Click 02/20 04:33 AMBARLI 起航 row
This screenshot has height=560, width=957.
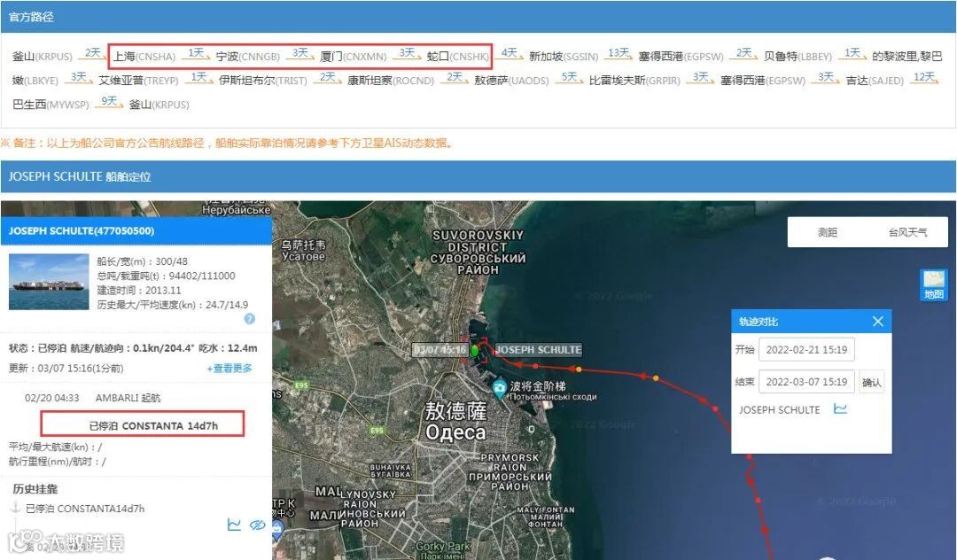click(92, 398)
